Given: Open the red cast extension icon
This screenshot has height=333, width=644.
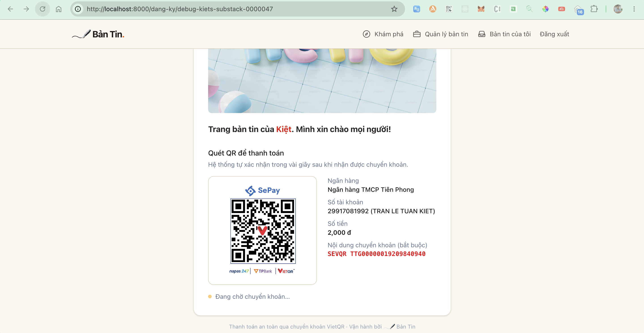Looking at the screenshot, I should coord(561,9).
